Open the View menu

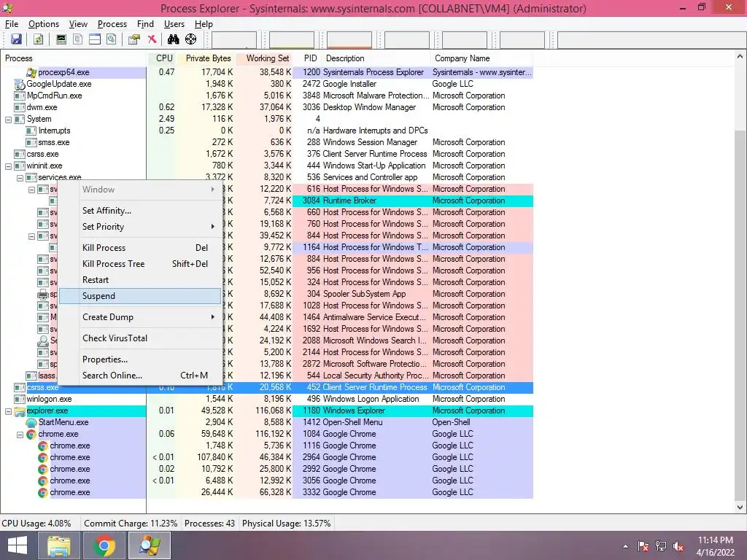coord(78,24)
